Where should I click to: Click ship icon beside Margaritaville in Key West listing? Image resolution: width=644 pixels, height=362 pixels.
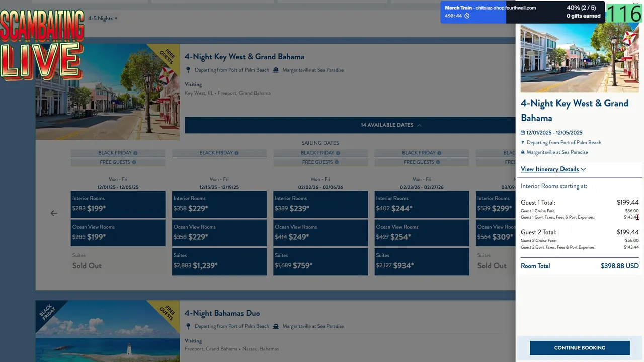pyautogui.click(x=276, y=70)
